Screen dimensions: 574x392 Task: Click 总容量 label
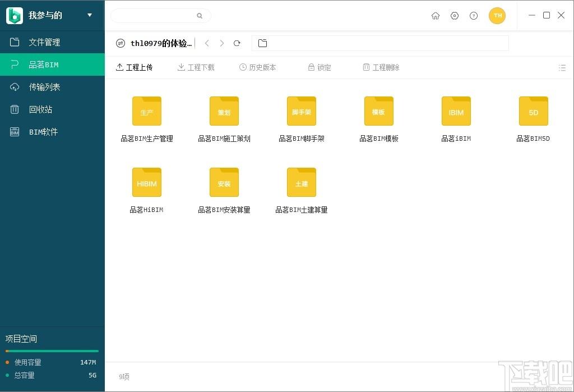pyautogui.click(x=24, y=375)
